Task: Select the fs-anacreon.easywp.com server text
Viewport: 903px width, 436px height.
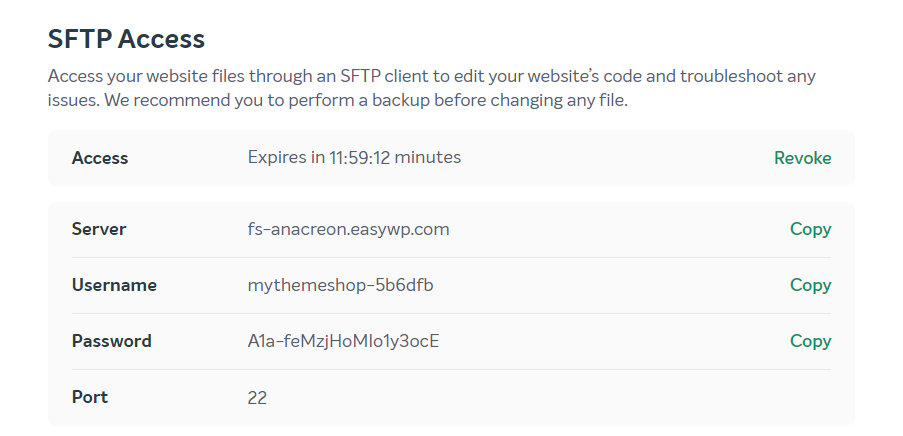Action: click(x=348, y=229)
